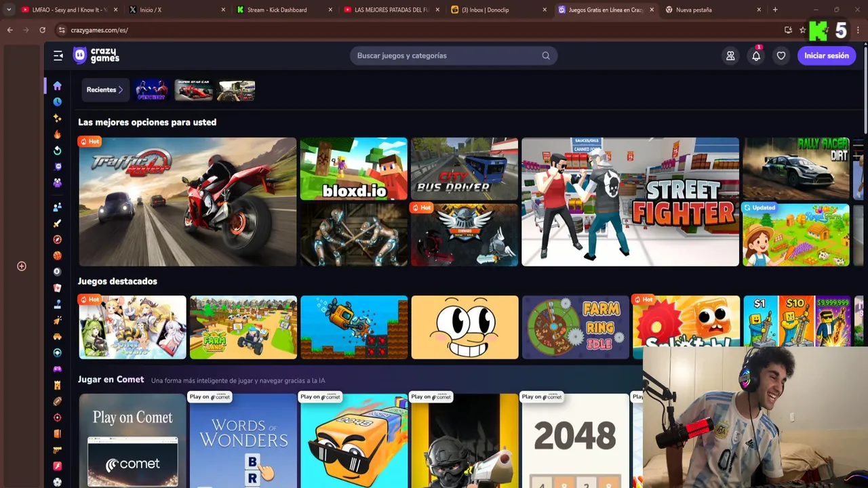The width and height of the screenshot is (868, 488).
Task: Open the basketball games category icon
Action: click(x=57, y=256)
